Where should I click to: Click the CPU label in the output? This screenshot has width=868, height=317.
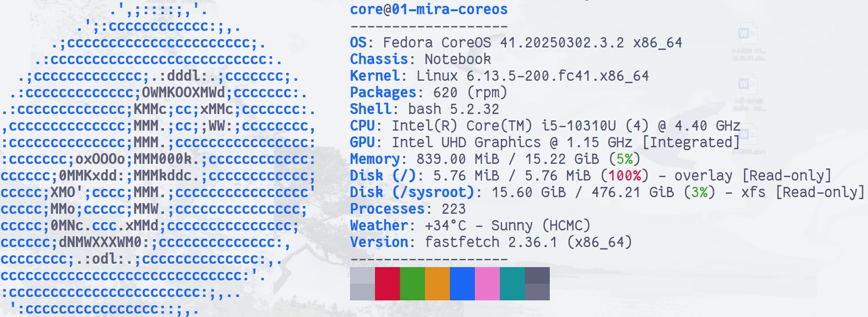pos(362,126)
